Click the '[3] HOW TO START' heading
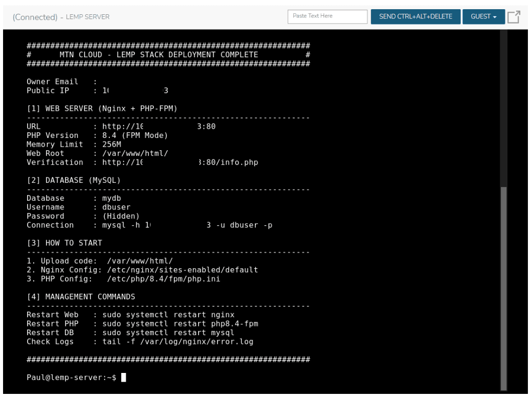Screen dimensions: 532x399 64,243
